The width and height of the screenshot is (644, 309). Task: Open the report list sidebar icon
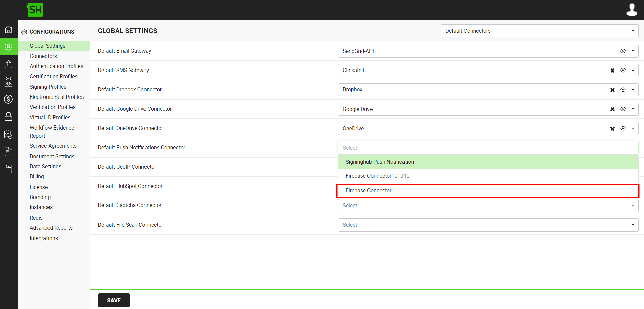pos(8,169)
